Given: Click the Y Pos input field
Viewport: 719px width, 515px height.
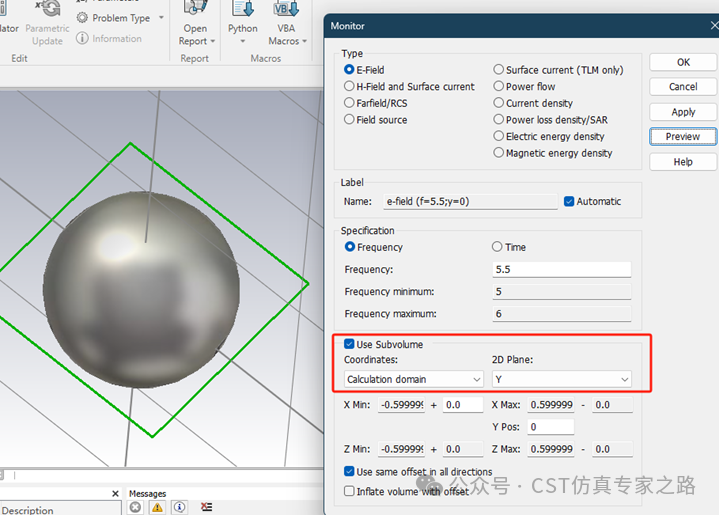Looking at the screenshot, I should [551, 427].
